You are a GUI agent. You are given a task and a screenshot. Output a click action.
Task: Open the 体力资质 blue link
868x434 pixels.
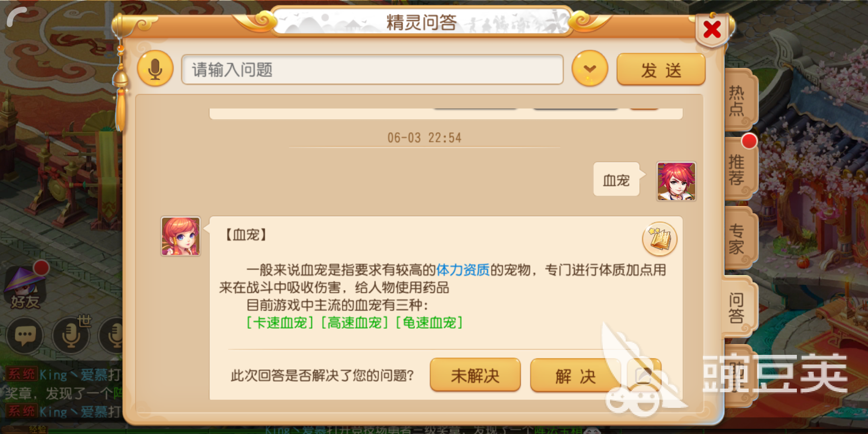463,270
